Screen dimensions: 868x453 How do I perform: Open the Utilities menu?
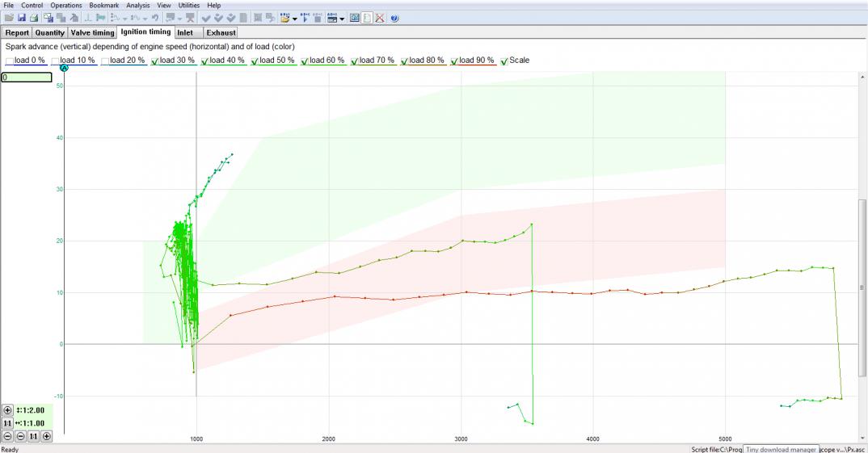[188, 5]
